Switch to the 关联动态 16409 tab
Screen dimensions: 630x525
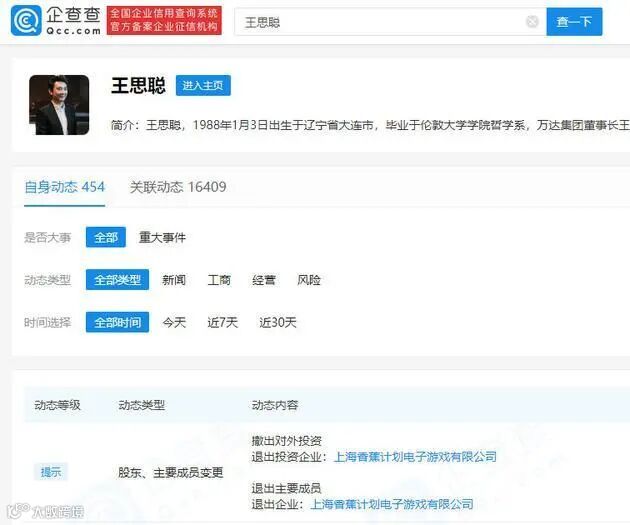coord(178,187)
